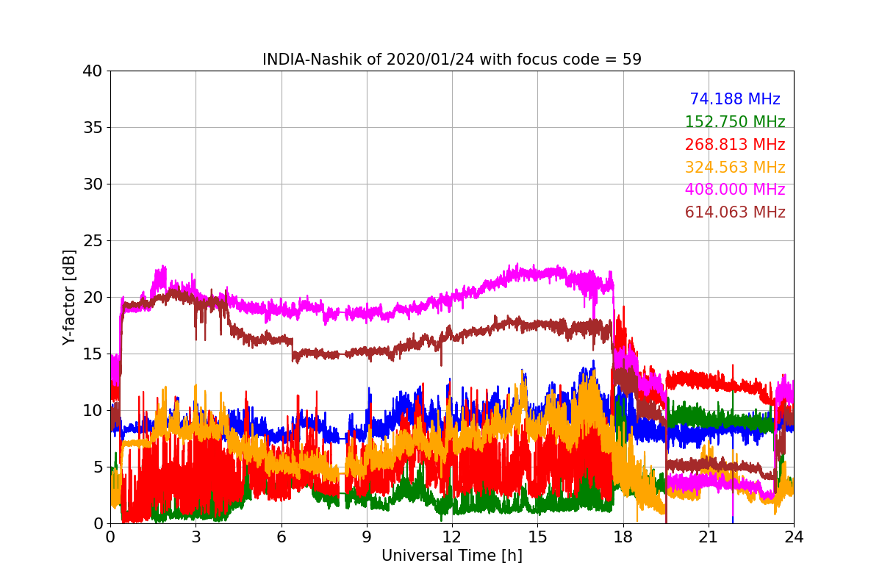
Task: Click the y-axis tick value 40
Action: point(93,71)
